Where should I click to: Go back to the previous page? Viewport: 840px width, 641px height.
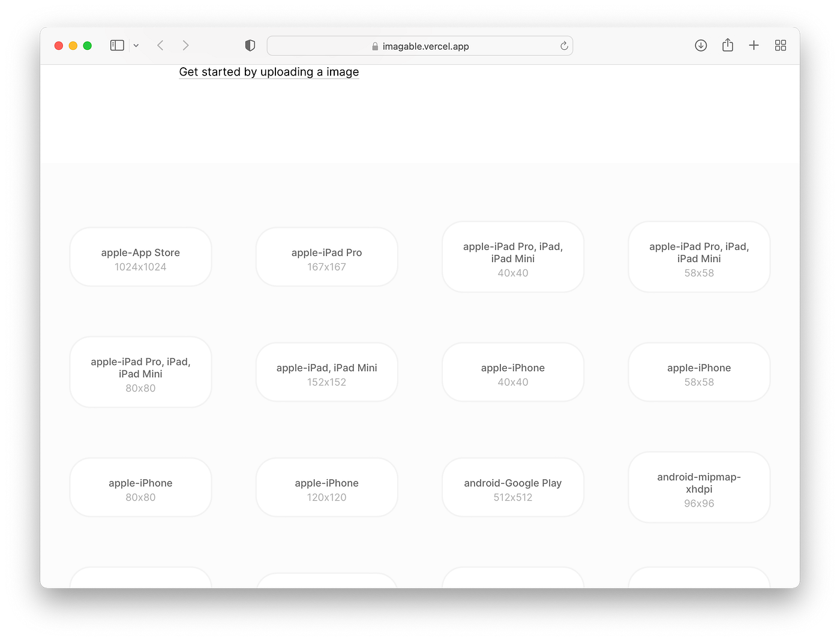[160, 46]
